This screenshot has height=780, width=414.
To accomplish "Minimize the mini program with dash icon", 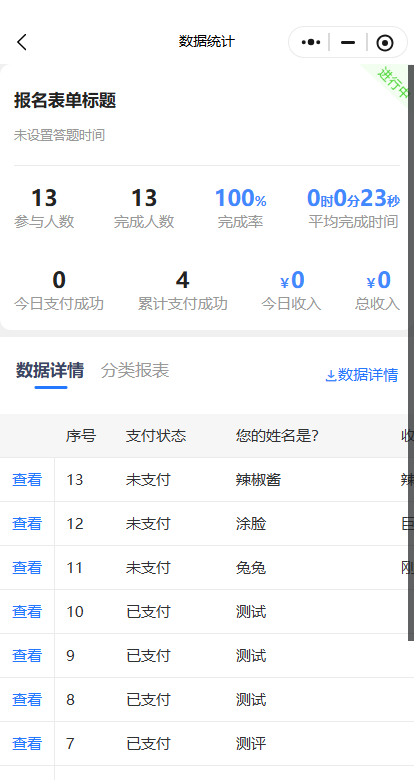I will (348, 42).
